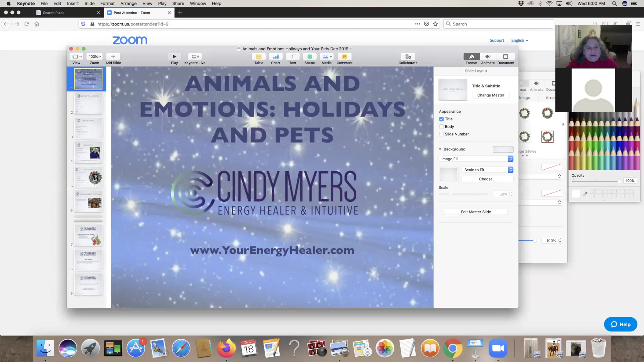Click the Change Master button
This screenshot has height=362, width=644.
coord(490,95)
